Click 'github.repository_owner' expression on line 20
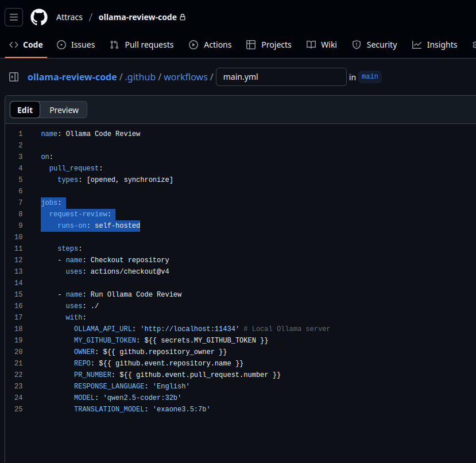Viewport: 476px width, 463px height. click(167, 352)
